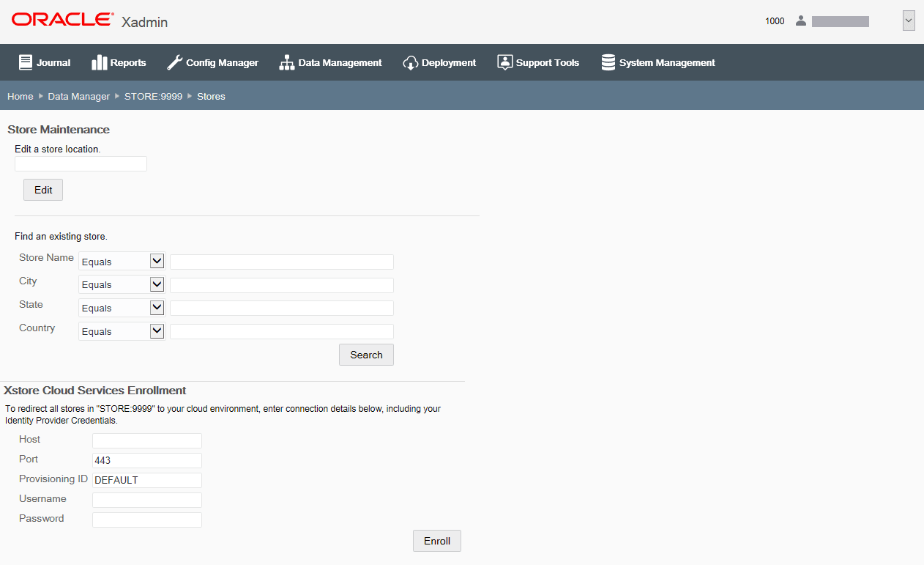
Task: Click the Enroll button
Action: point(436,541)
